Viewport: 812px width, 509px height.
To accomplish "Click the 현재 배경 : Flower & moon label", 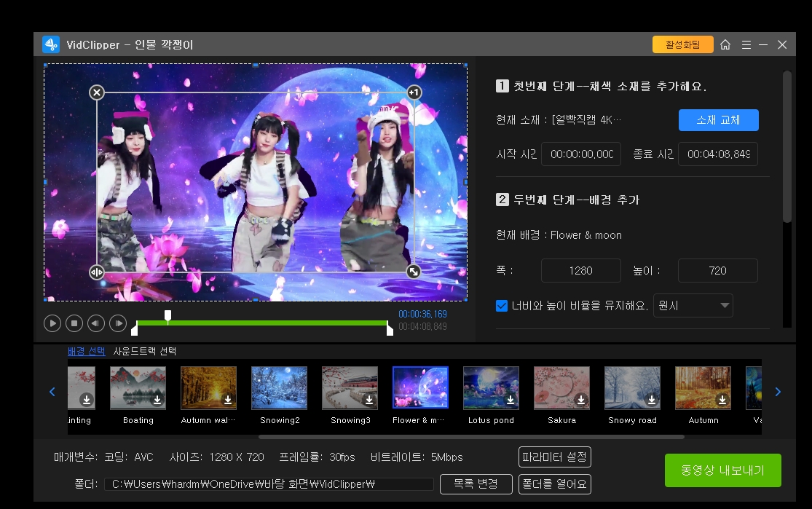I will tap(559, 235).
